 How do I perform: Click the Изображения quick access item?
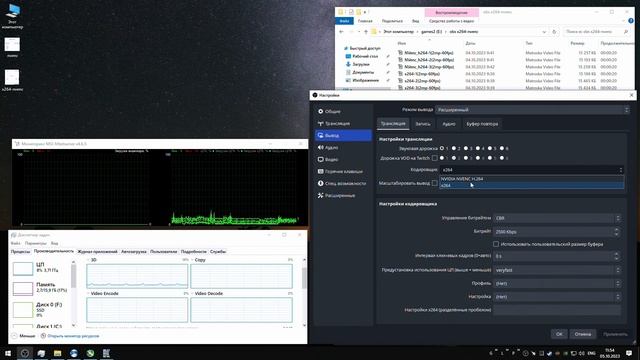365,80
